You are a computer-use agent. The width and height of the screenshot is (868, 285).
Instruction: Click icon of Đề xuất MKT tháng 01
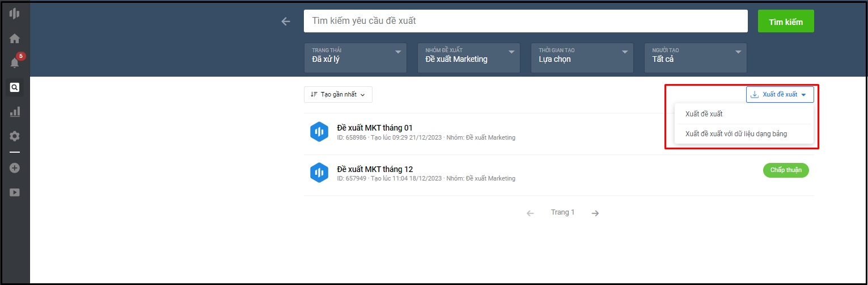319,132
